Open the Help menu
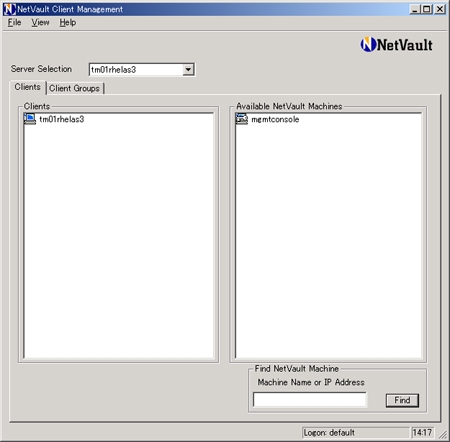450x442 pixels. [x=68, y=23]
